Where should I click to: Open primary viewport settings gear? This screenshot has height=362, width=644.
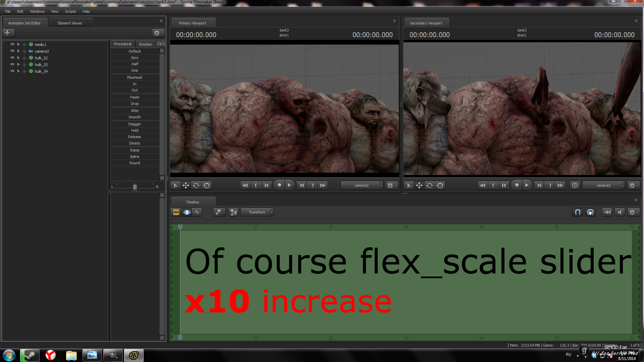point(391,185)
